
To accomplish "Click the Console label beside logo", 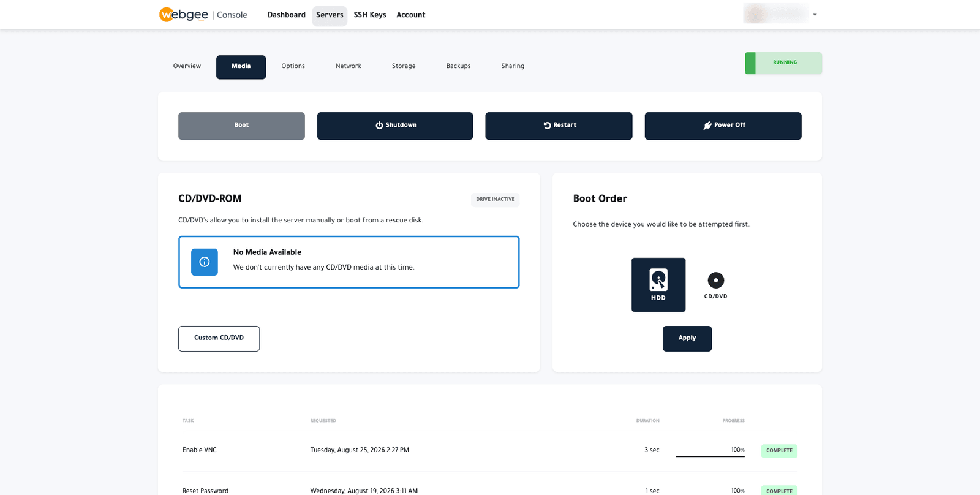I will click(232, 15).
